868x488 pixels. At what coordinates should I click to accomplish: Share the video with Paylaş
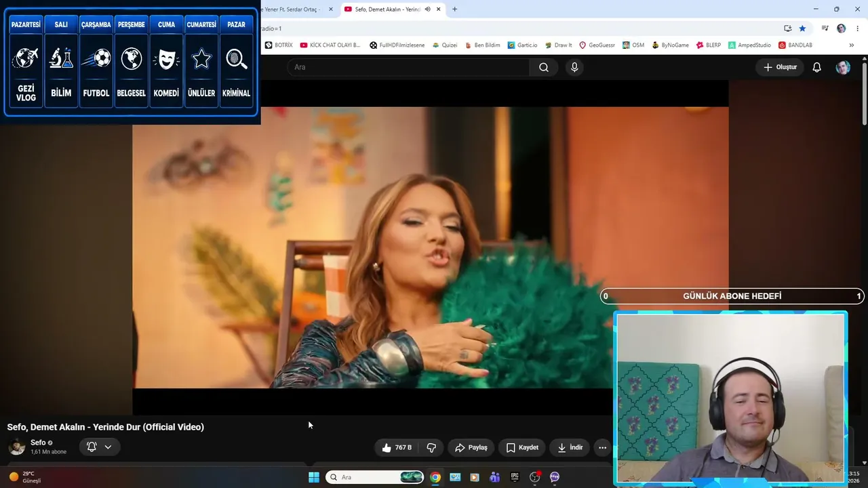[471, 447]
